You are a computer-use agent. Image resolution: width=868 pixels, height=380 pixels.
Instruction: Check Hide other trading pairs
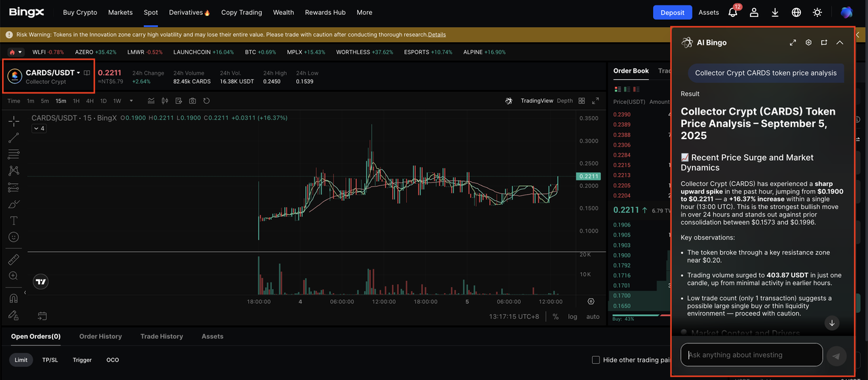pyautogui.click(x=596, y=360)
